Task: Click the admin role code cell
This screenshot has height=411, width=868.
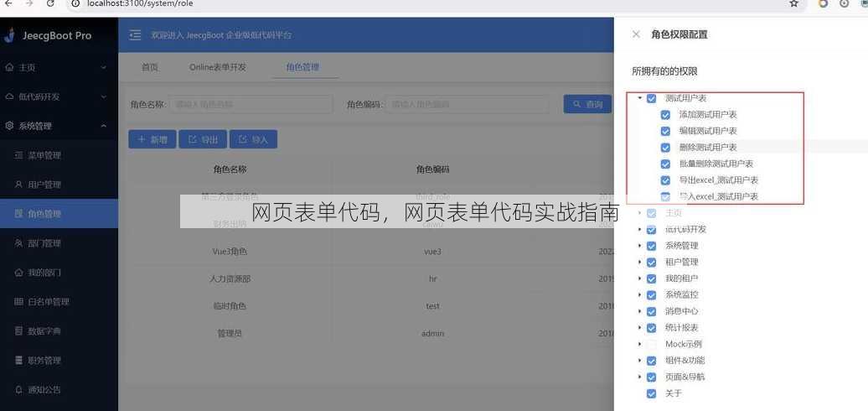Action: click(433, 334)
